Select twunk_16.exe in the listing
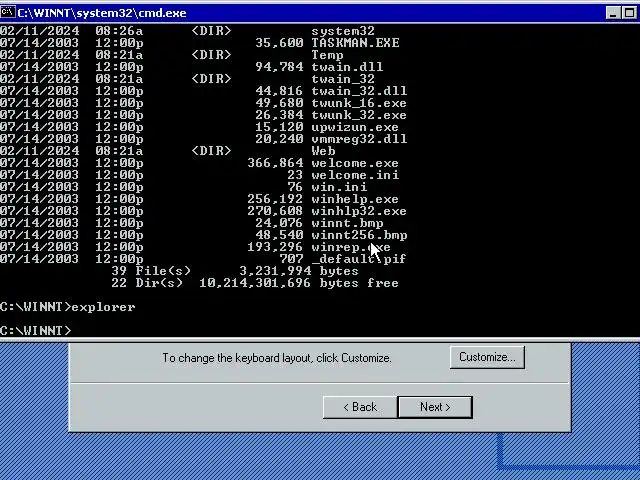 (x=359, y=103)
